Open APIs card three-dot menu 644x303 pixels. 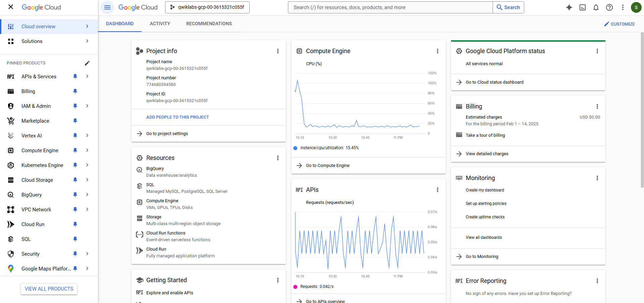pos(438,190)
